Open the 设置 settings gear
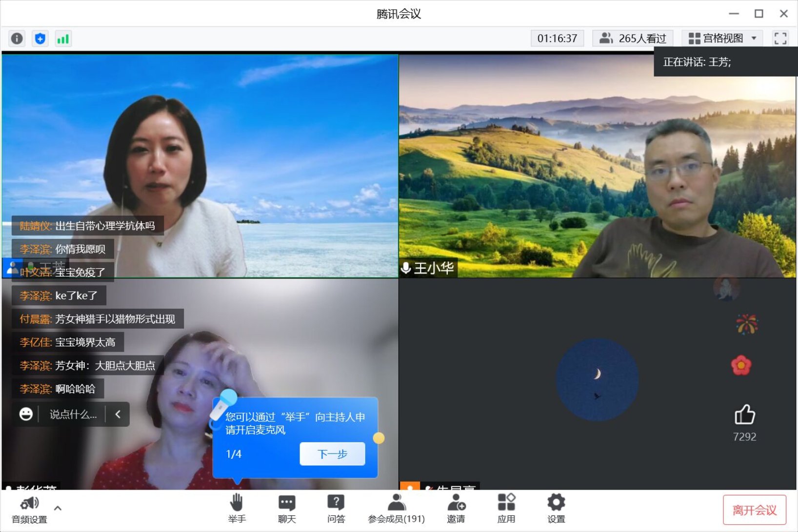The width and height of the screenshot is (798, 532). click(556, 508)
